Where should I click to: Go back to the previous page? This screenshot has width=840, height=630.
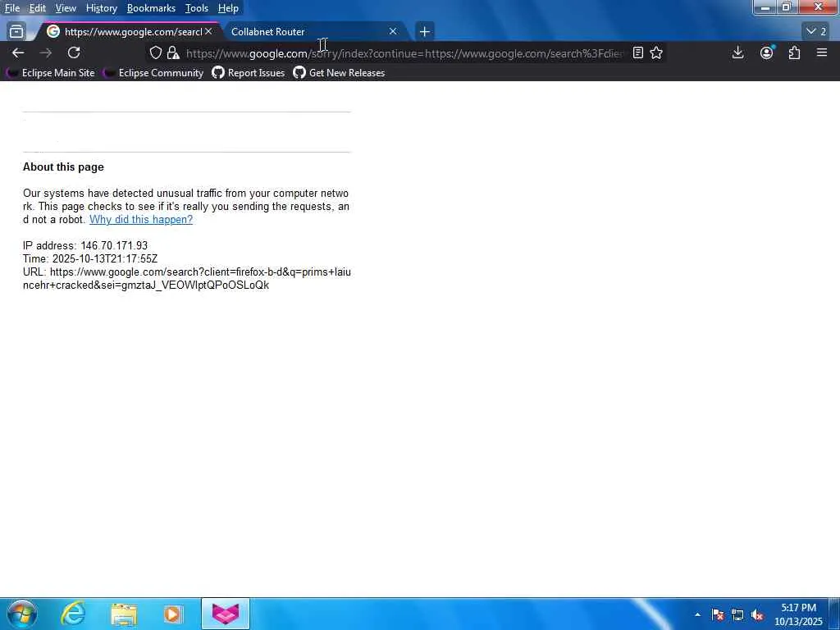[18, 52]
